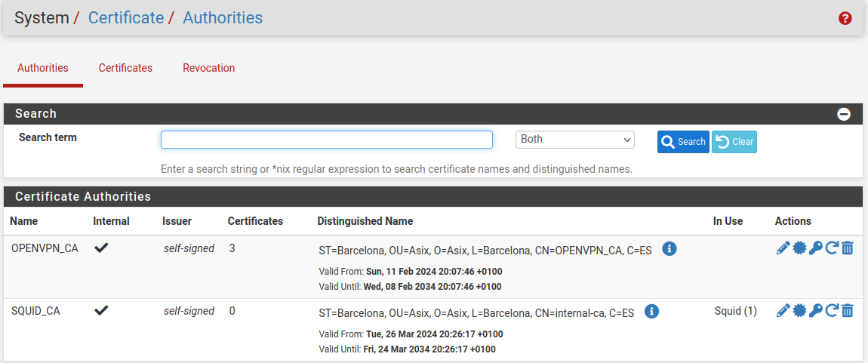
Task: Switch to the Certificates tab
Action: click(125, 68)
